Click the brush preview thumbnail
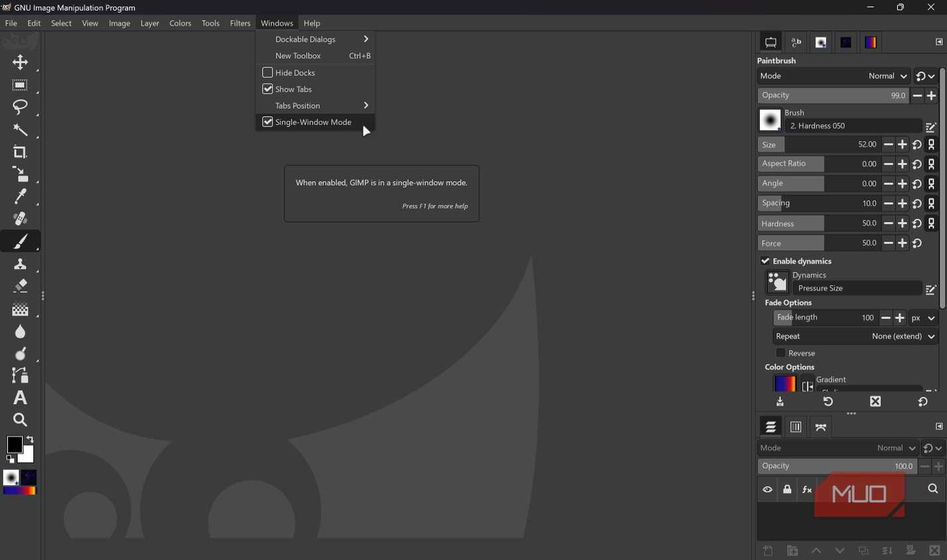 pos(770,120)
